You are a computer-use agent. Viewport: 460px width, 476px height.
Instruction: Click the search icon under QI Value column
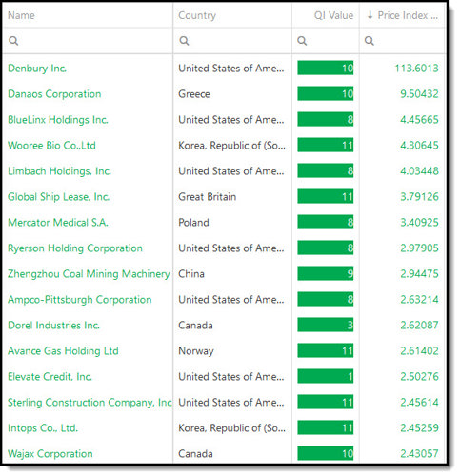click(x=302, y=41)
